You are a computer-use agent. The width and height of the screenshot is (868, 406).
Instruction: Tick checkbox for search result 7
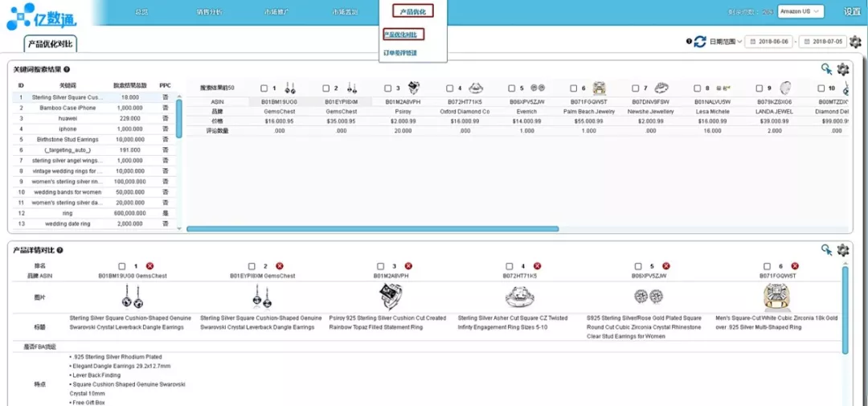click(x=636, y=88)
